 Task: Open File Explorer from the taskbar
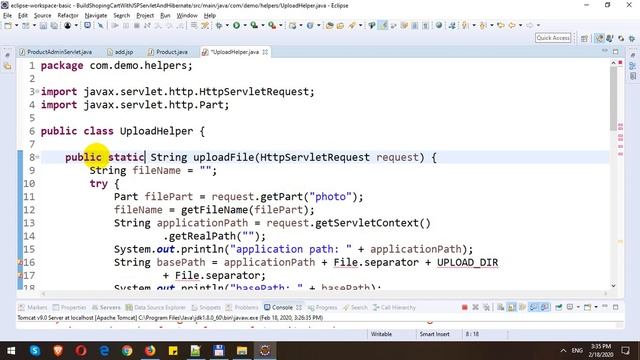242,351
